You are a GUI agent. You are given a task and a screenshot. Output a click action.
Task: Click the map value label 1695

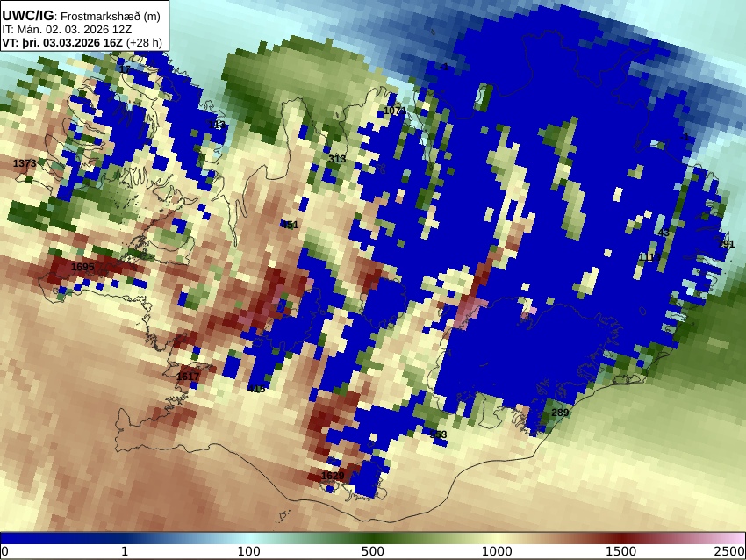click(x=82, y=267)
